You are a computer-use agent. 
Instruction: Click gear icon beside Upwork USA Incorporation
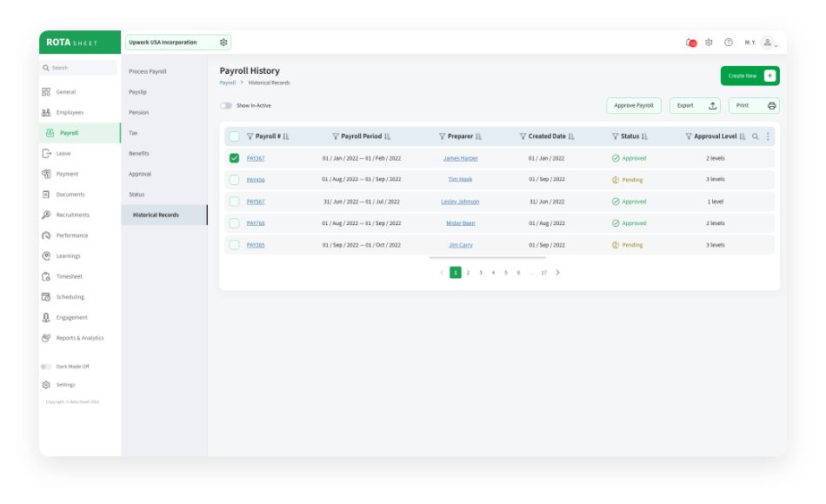[223, 42]
